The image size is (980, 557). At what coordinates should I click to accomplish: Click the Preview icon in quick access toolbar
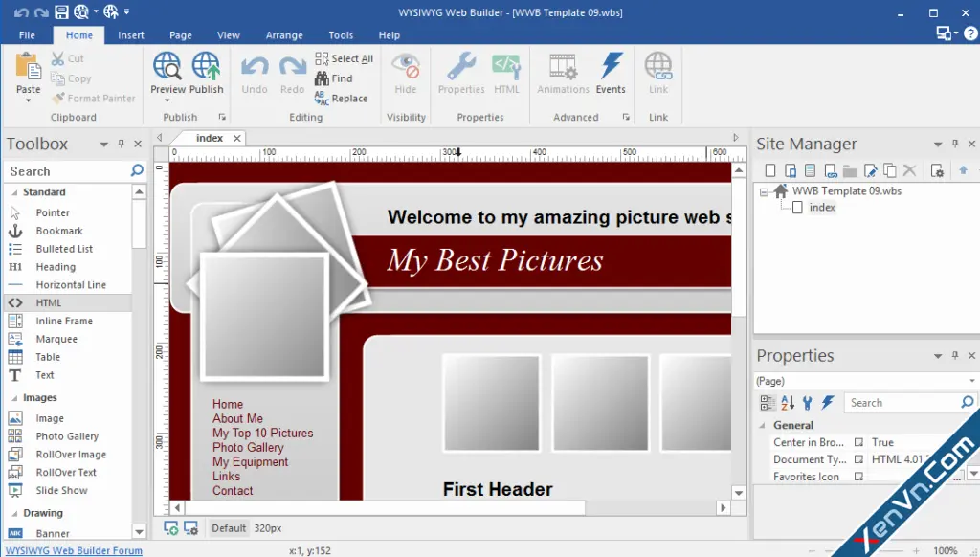click(81, 11)
